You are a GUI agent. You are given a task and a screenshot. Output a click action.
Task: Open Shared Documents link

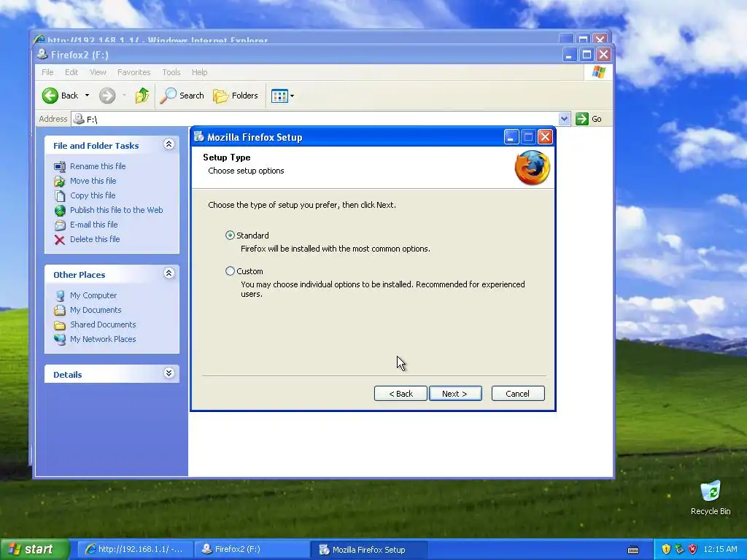tap(103, 324)
